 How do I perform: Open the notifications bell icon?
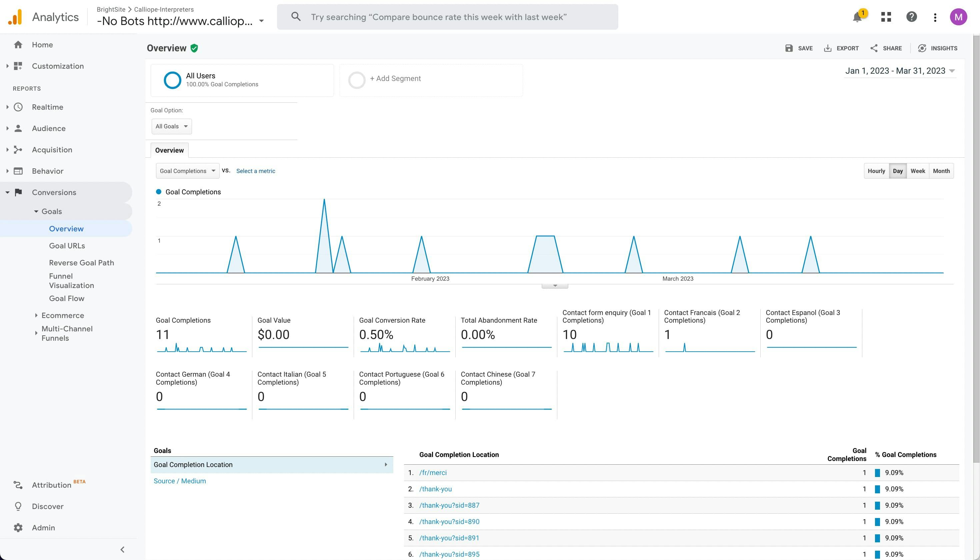tap(857, 17)
